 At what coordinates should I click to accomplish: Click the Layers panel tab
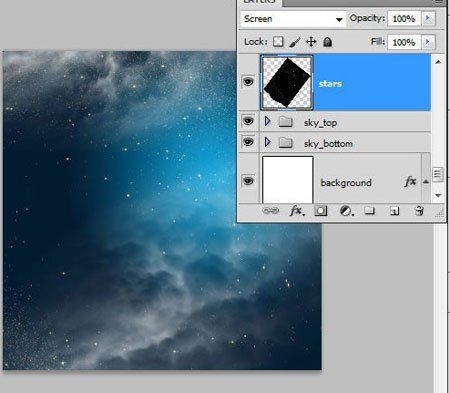tap(260, 2)
